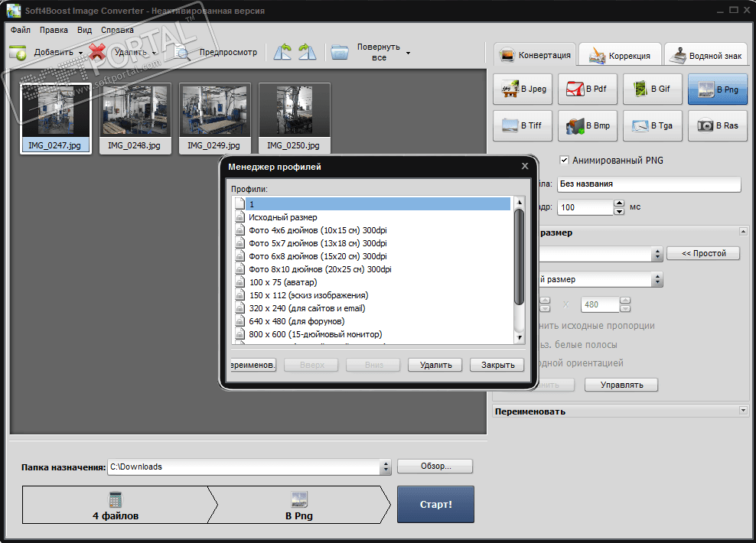Close the Менеджер профилей dialog
The height and width of the screenshot is (543, 756).
525,166
